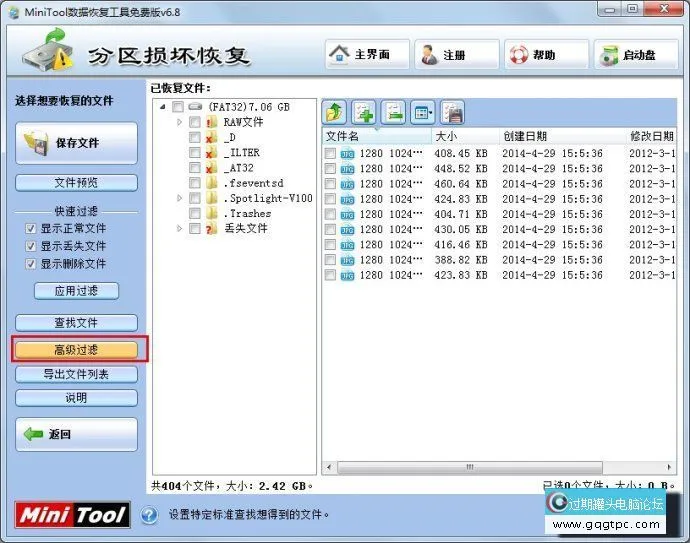This screenshot has width=690, height=543.
Task: Select the FAT32 drive icon
Action: [x=195, y=106]
